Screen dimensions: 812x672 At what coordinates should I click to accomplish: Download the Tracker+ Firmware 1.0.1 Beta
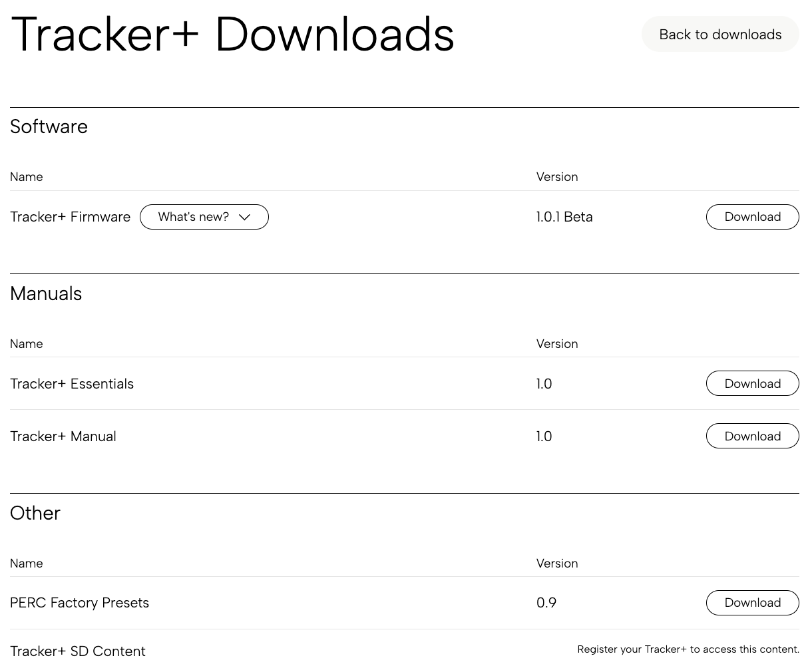(752, 217)
